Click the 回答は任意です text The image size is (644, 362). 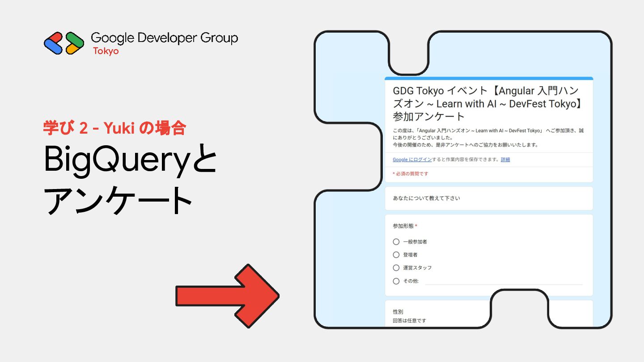click(410, 321)
